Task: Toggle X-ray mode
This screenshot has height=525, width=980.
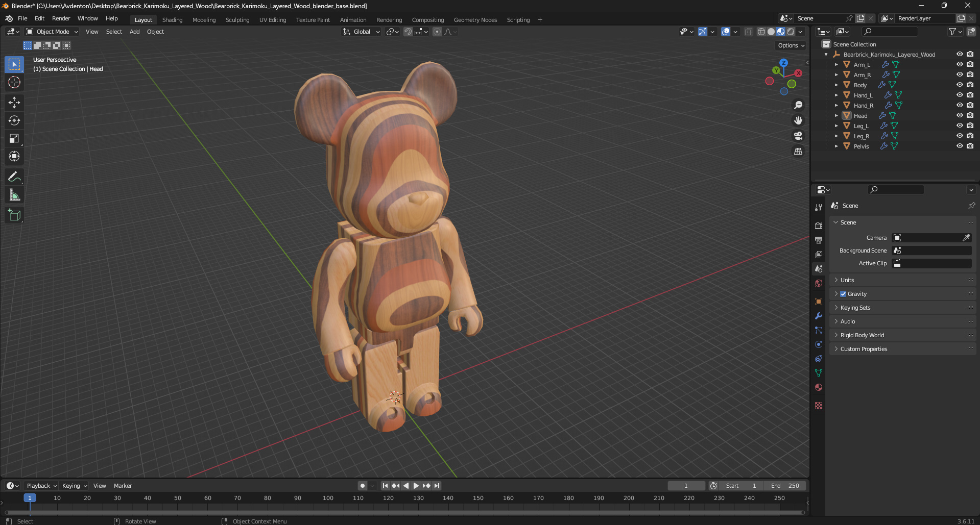Action: 748,32
